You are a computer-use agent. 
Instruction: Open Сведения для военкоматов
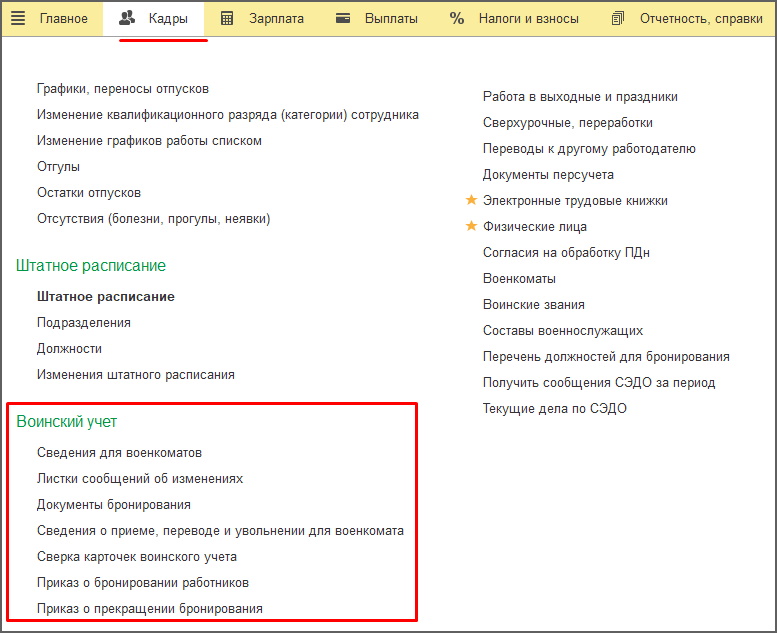pyautogui.click(x=119, y=453)
